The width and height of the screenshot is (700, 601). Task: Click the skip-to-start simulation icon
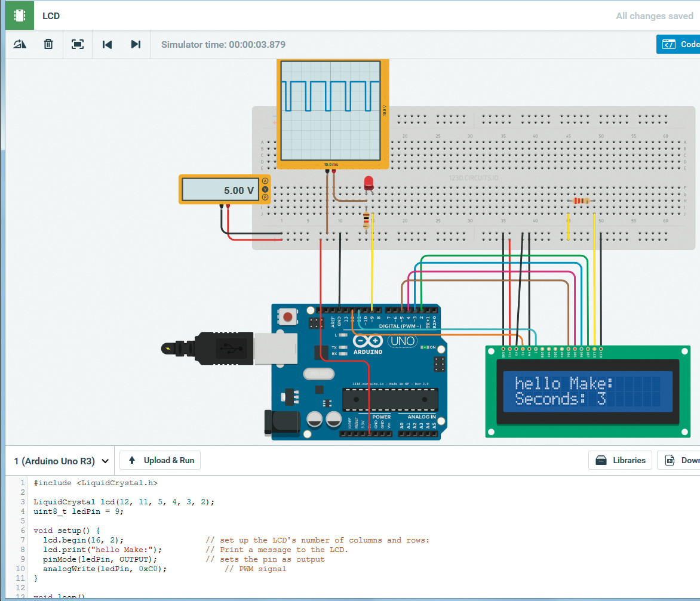tap(107, 44)
